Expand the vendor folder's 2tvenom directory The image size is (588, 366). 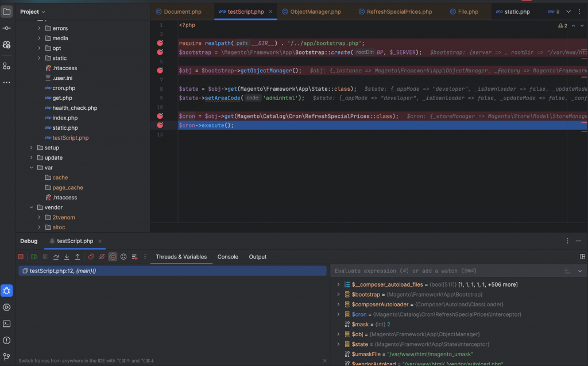(x=40, y=218)
